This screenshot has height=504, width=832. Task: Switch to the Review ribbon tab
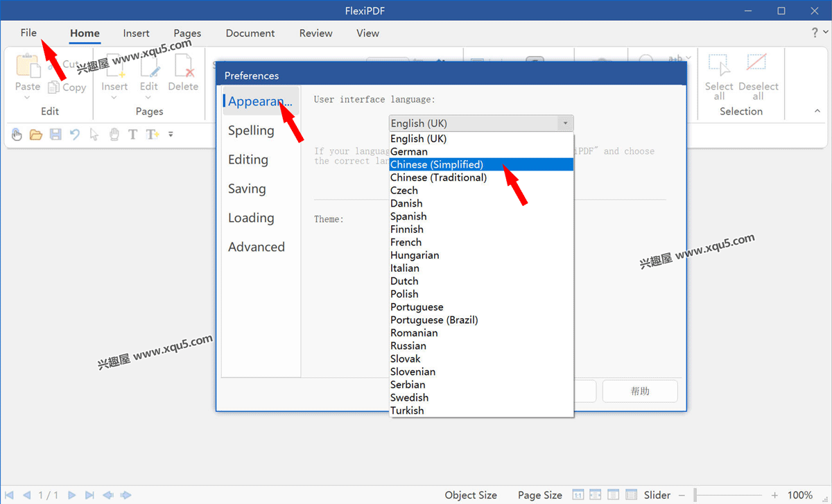pyautogui.click(x=316, y=33)
